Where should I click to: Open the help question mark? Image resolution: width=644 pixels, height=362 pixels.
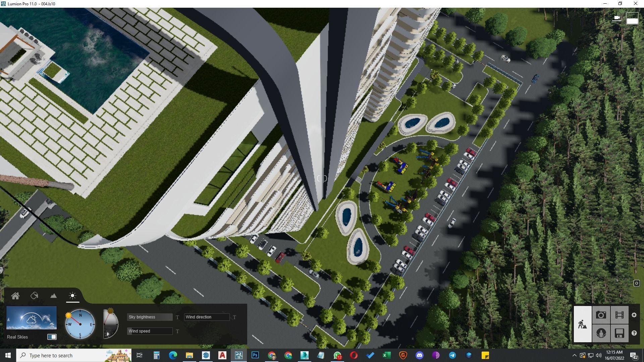pyautogui.click(x=634, y=333)
